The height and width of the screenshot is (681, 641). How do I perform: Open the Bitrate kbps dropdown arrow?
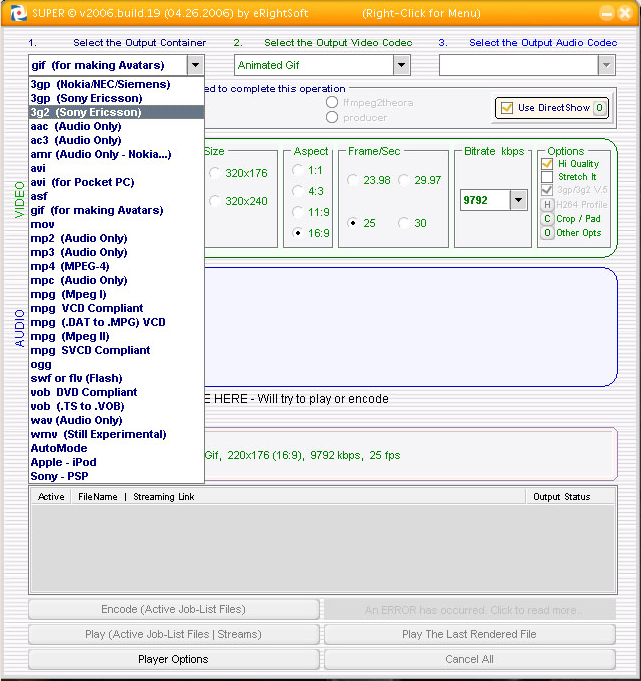coord(519,200)
